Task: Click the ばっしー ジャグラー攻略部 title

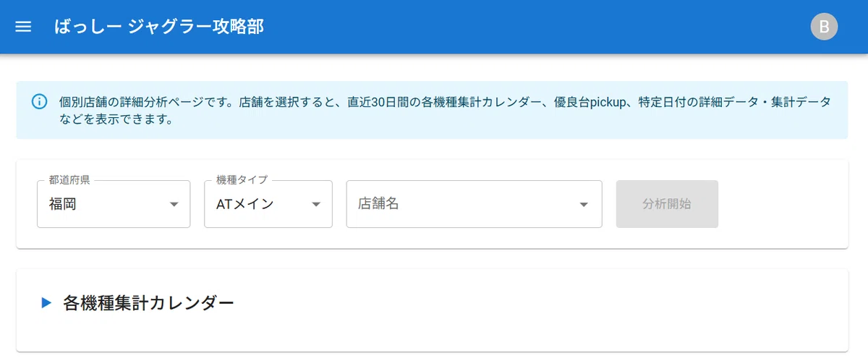Action: pyautogui.click(x=159, y=27)
